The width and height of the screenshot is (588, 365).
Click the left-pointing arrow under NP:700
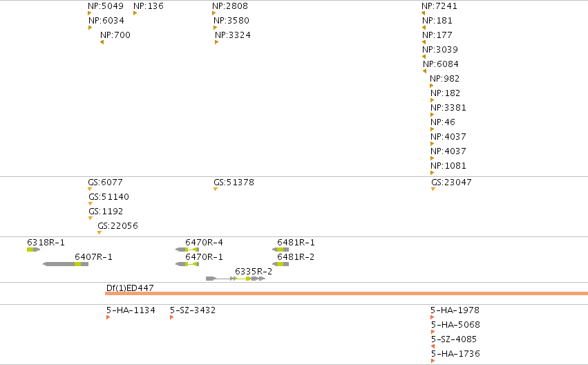click(102, 42)
